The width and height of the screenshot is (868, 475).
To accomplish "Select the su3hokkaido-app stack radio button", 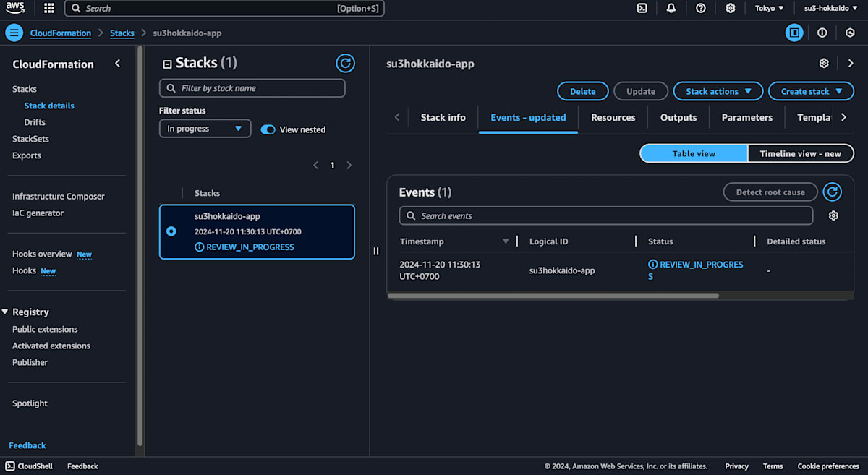I will pos(171,231).
